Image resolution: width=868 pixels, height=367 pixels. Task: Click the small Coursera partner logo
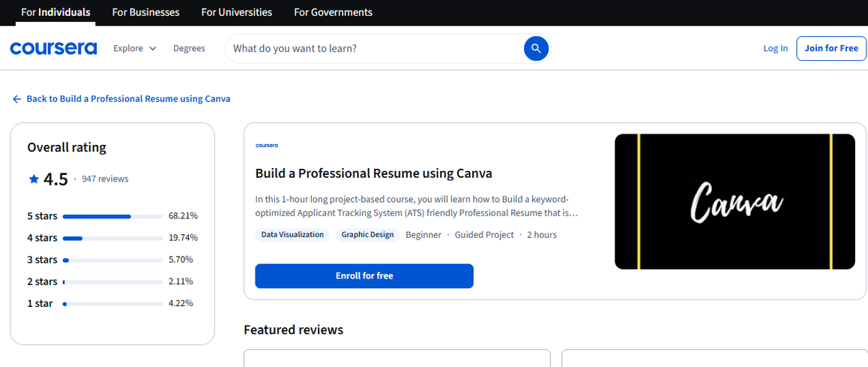tap(266, 146)
